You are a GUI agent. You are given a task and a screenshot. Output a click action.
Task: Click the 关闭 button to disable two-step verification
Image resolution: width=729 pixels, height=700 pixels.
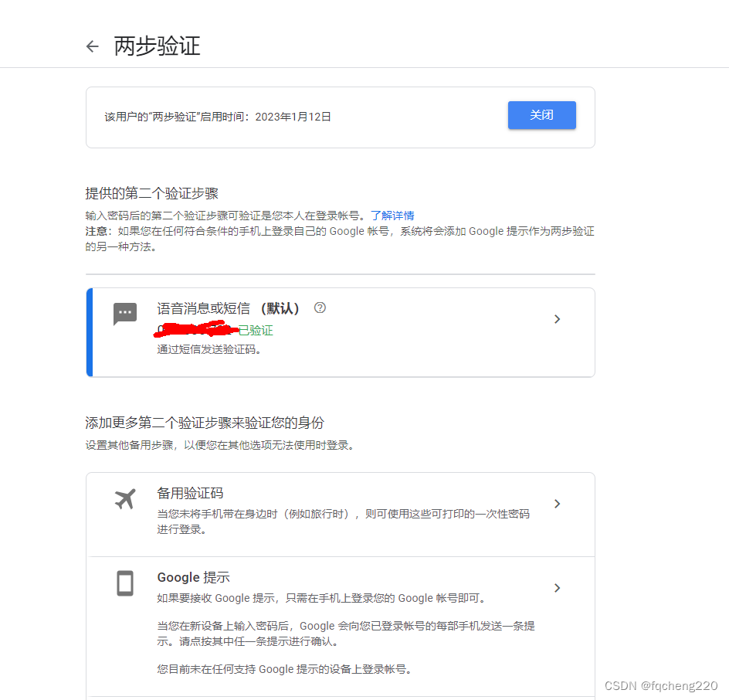click(x=541, y=115)
